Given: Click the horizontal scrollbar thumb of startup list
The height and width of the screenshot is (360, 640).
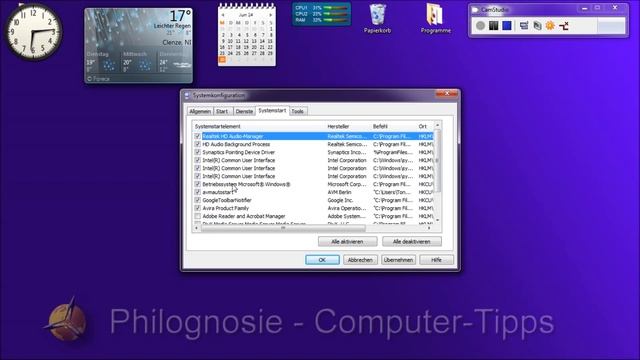Looking at the screenshot, I should click(x=283, y=228).
